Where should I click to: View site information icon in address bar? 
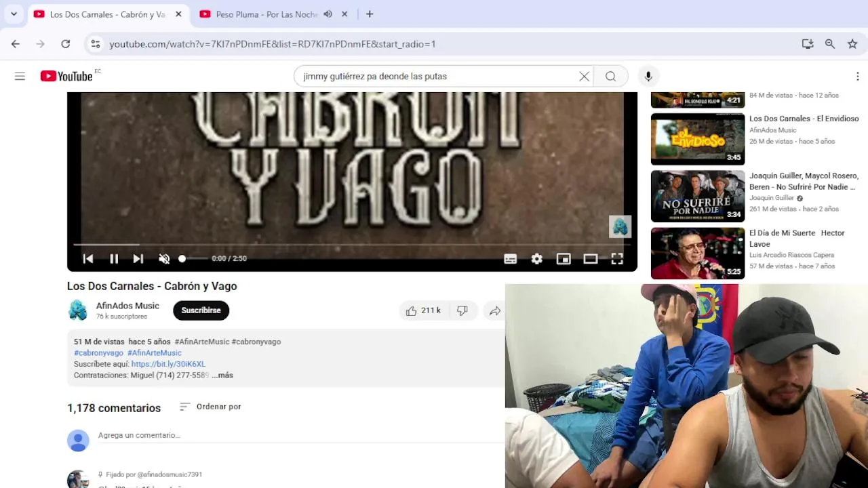coord(96,44)
